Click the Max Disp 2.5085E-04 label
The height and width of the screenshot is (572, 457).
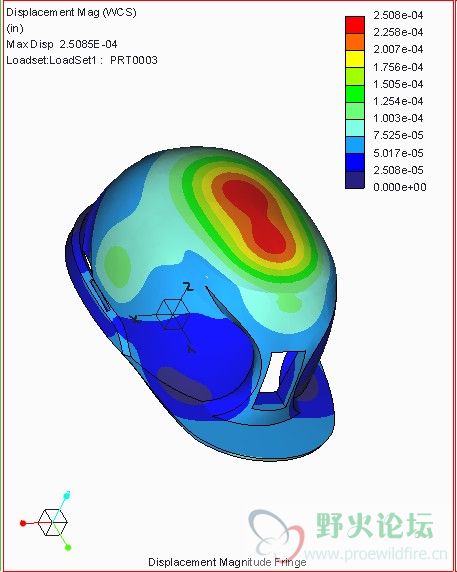62,45
